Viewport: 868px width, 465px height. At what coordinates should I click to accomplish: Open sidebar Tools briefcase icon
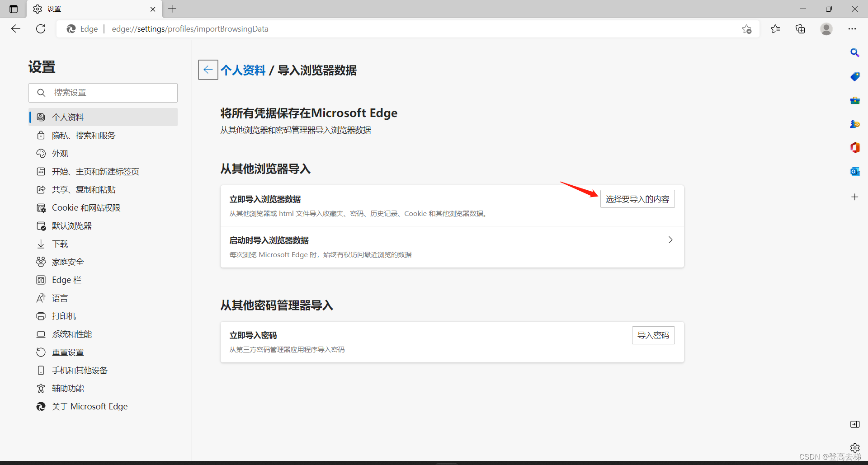pyautogui.click(x=855, y=100)
